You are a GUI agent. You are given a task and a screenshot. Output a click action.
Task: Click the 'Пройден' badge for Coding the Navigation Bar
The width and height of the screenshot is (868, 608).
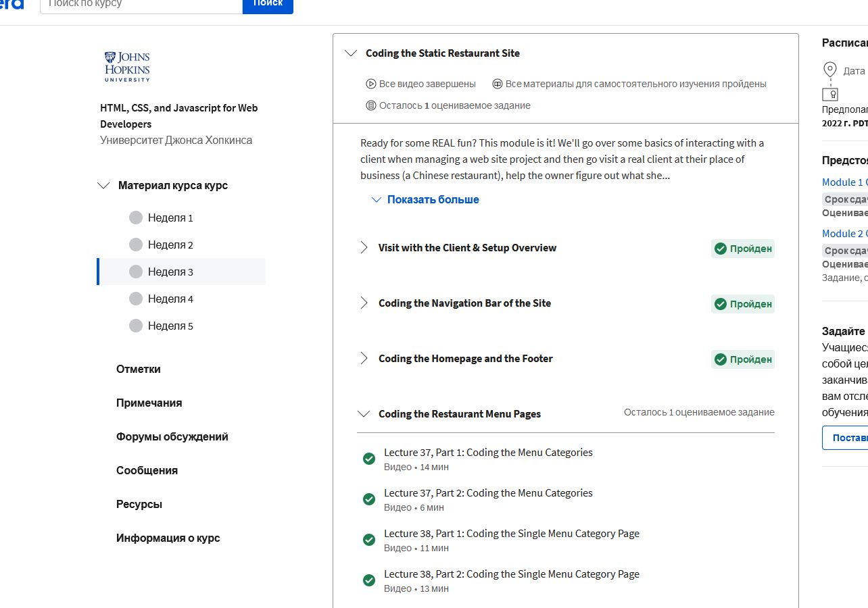743,304
